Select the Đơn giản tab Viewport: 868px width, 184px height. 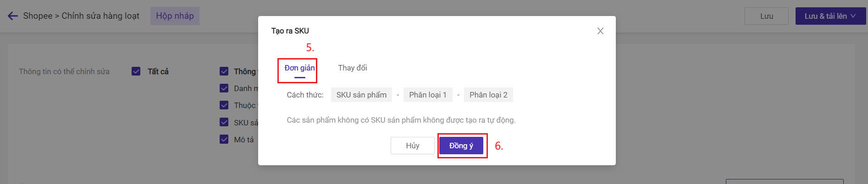tap(299, 68)
